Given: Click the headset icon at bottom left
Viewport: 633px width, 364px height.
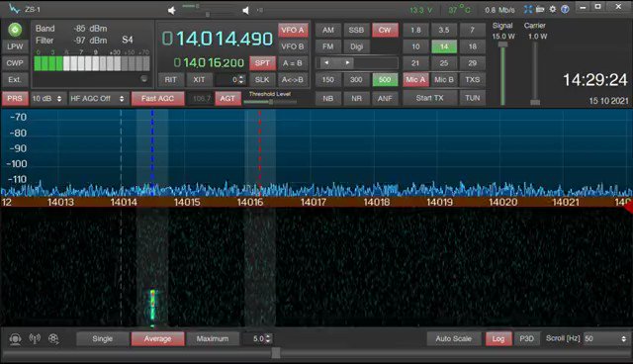Looking at the screenshot, I should point(16,338).
